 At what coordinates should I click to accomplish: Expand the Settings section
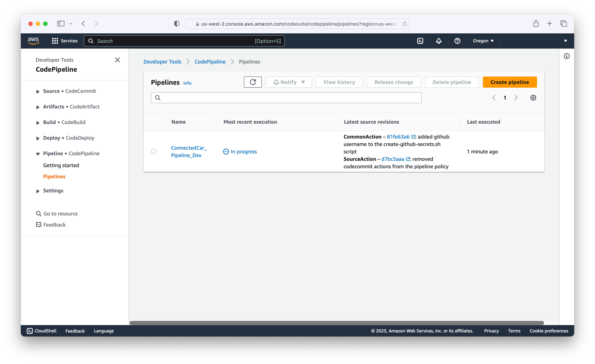38,191
